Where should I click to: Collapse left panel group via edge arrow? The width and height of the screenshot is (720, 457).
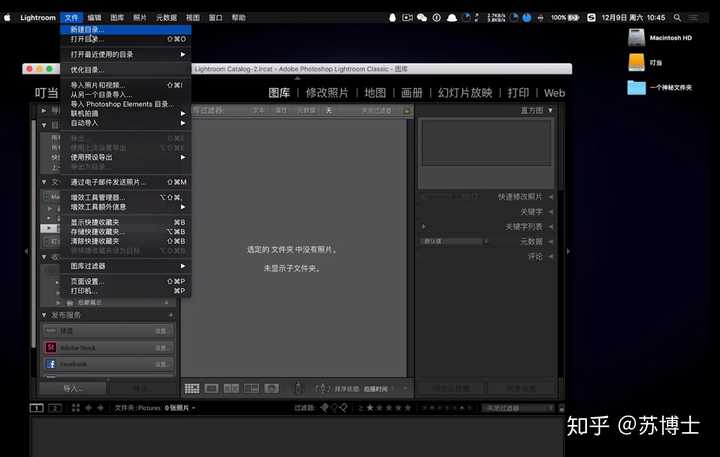pos(27,251)
